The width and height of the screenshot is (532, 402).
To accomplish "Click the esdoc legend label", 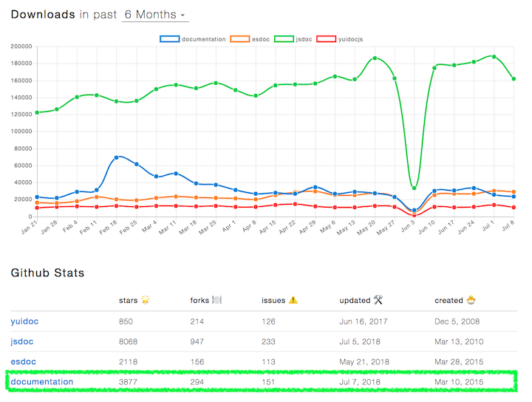I will 261,39.
